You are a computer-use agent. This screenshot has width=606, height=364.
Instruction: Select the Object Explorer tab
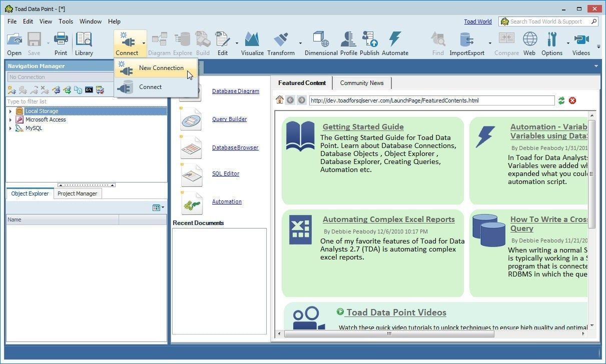(x=30, y=193)
